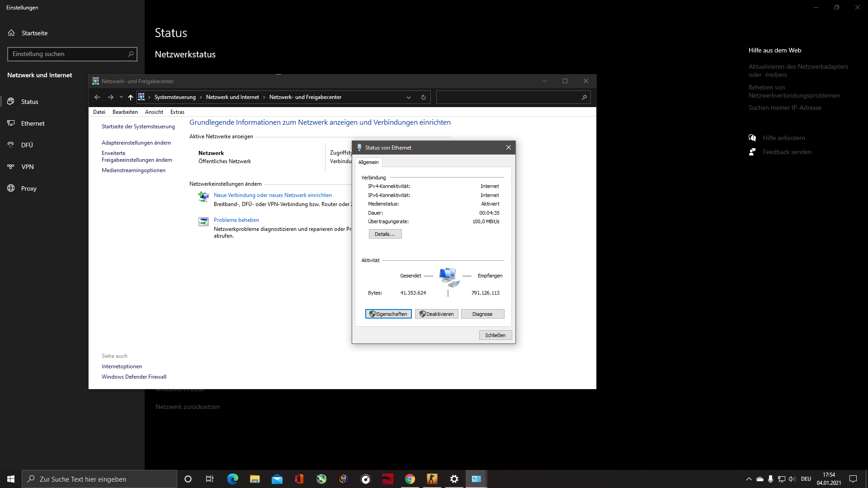
Task: Navigate up one level with the up-arrow icon
Action: (x=130, y=97)
